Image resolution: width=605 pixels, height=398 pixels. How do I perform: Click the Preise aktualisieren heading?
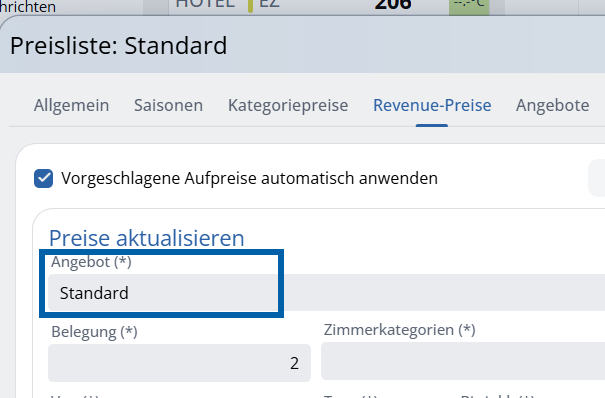coord(147,238)
